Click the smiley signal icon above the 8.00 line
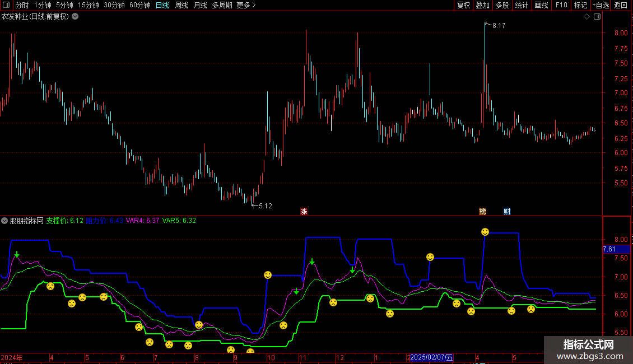This screenshot has height=364, width=633. pyautogui.click(x=485, y=232)
